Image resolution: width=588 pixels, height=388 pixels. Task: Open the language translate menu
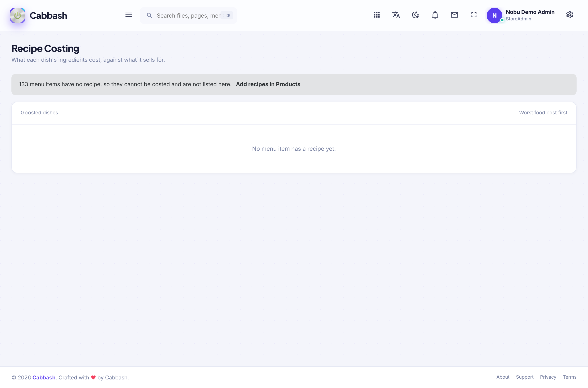(x=396, y=15)
